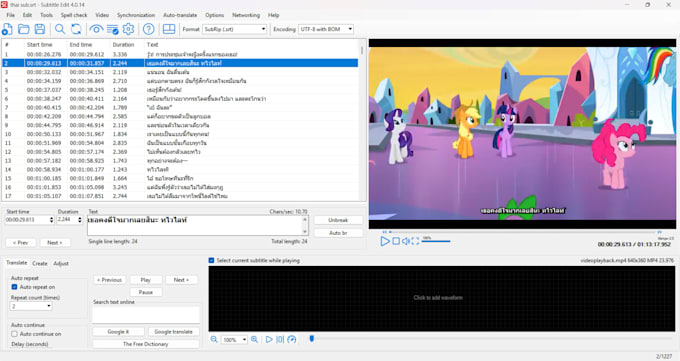
Task: Click the Auto br button
Action: click(338, 233)
